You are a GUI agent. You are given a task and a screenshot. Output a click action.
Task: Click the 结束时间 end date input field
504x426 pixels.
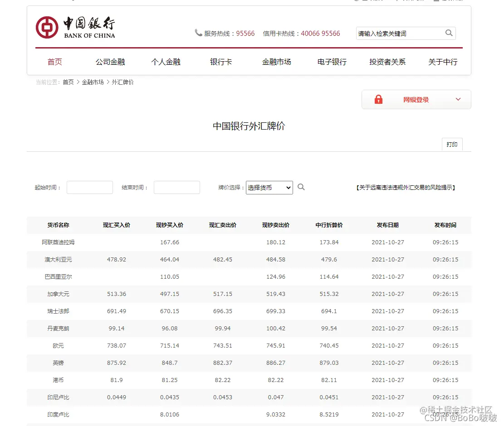(177, 187)
